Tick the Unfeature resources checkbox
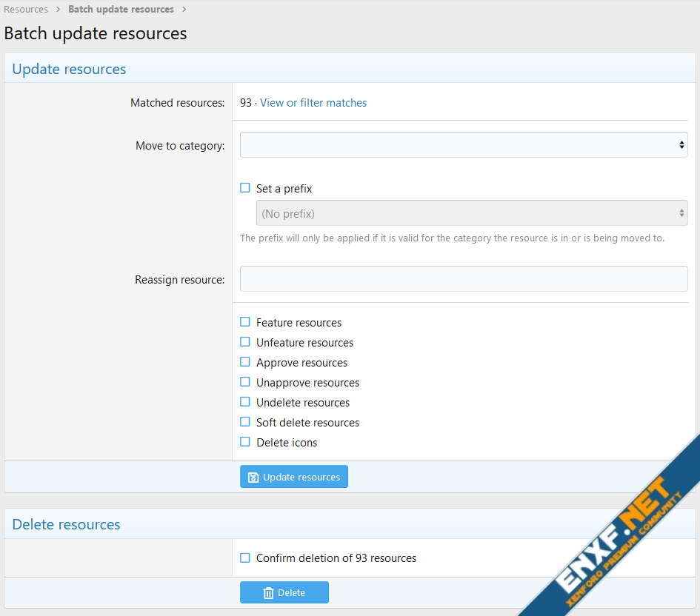The image size is (700, 616). pyautogui.click(x=245, y=342)
